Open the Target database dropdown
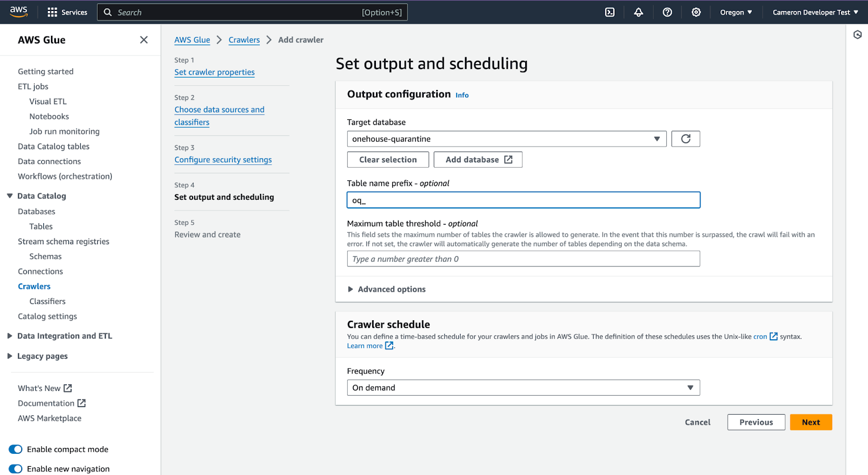The height and width of the screenshot is (475, 868). point(507,139)
